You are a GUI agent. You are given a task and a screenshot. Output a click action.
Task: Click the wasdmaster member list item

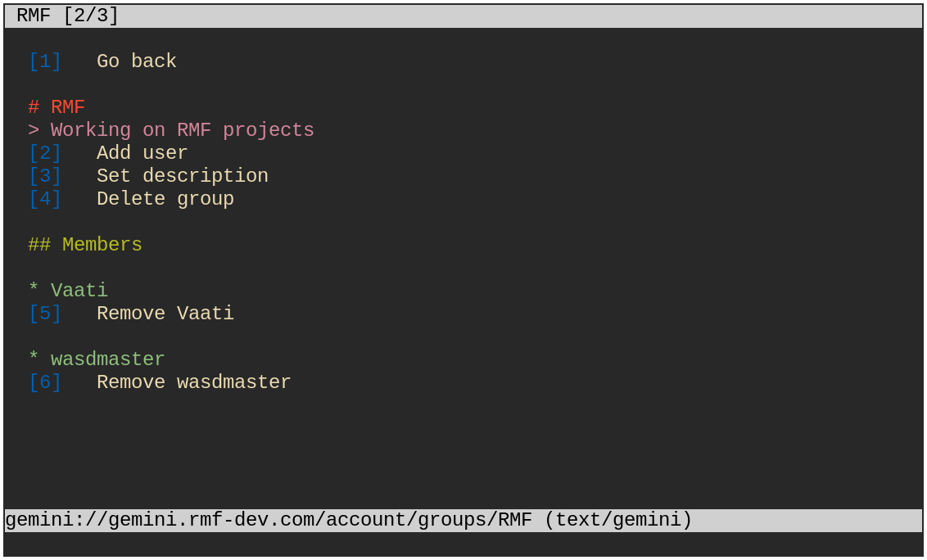(x=97, y=359)
